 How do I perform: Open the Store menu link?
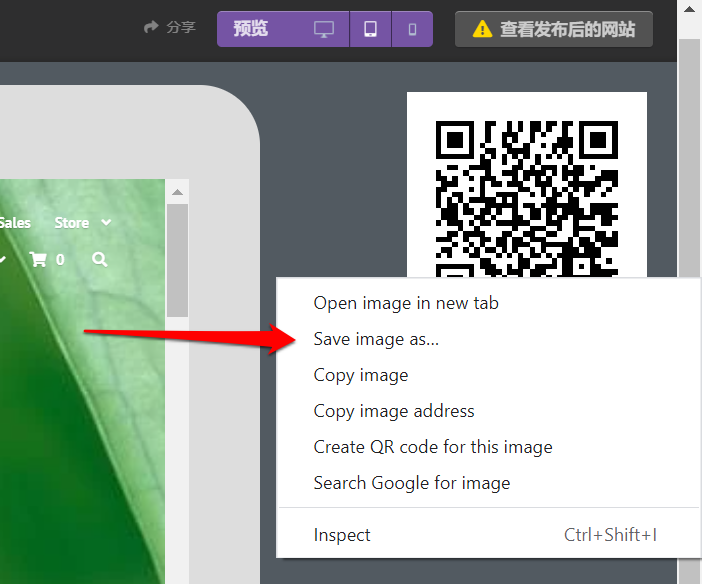point(72,223)
